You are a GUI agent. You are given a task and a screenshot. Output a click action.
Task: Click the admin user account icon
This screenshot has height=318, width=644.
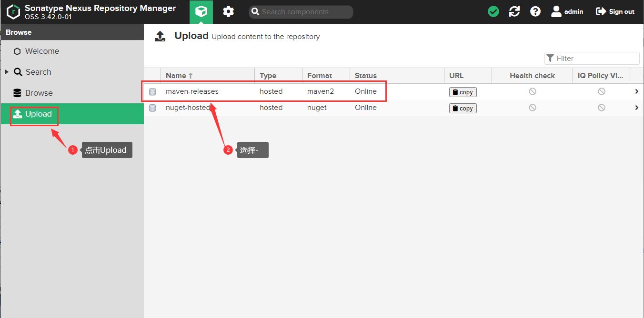(x=556, y=11)
